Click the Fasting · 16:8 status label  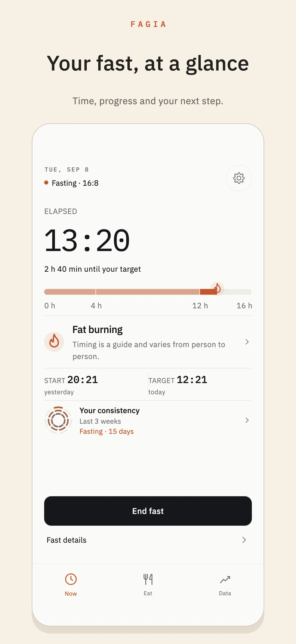coord(75,183)
